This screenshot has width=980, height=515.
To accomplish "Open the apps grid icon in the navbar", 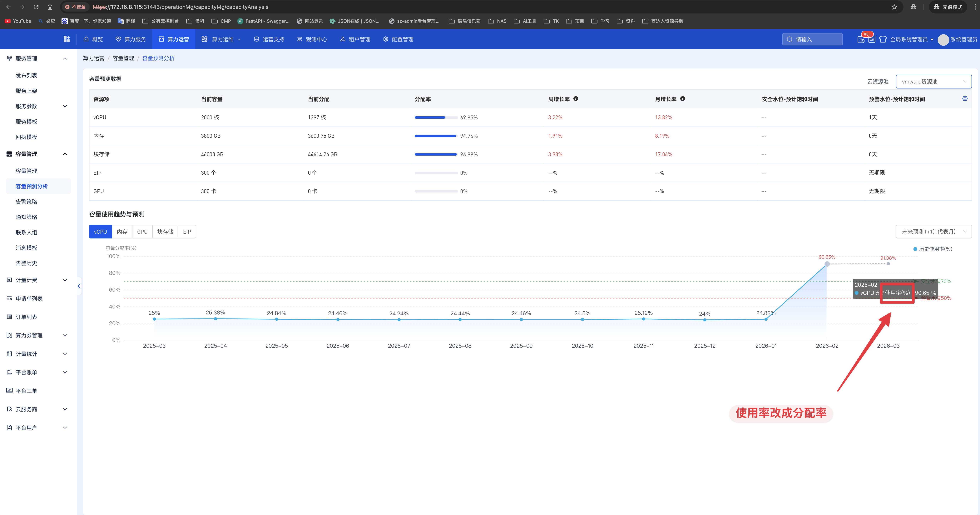I will pyautogui.click(x=67, y=39).
